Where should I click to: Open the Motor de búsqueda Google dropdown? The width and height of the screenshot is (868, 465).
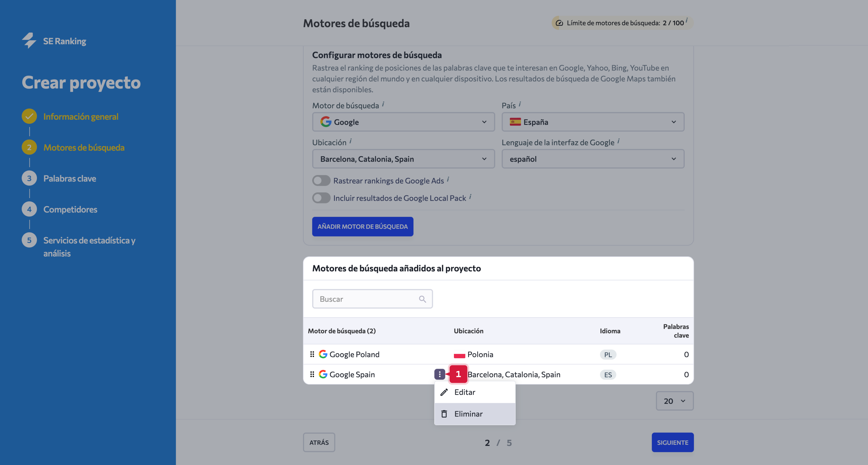403,122
